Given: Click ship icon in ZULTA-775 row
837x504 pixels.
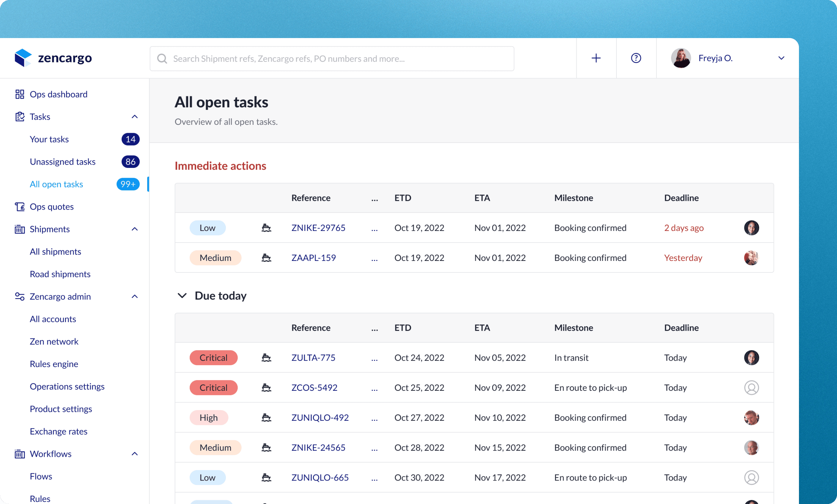Looking at the screenshot, I should click(266, 357).
